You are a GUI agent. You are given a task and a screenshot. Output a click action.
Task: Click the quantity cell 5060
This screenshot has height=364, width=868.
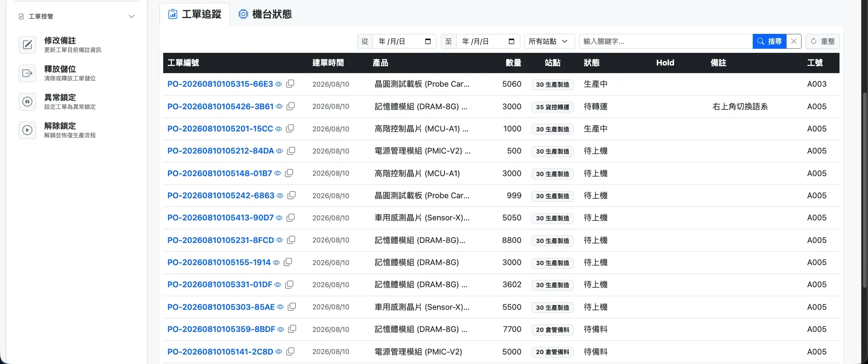(x=512, y=84)
